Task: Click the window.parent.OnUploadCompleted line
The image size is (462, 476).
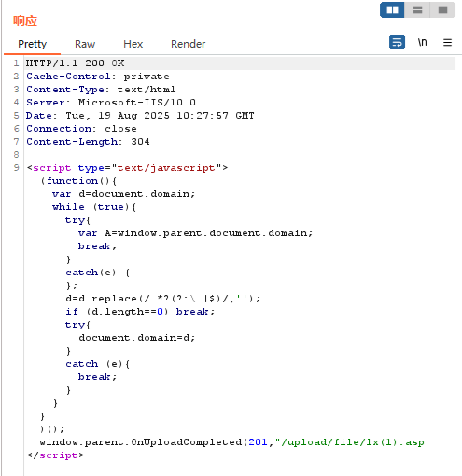Action: coord(231,442)
